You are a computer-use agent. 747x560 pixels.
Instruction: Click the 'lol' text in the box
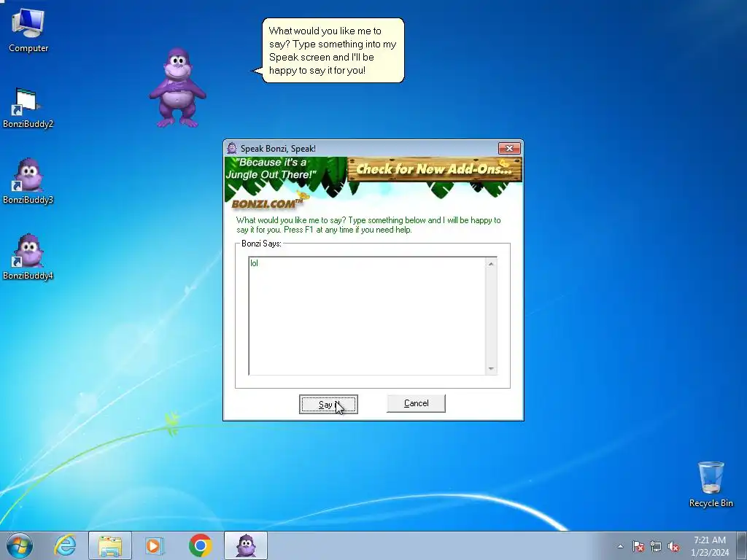(254, 263)
